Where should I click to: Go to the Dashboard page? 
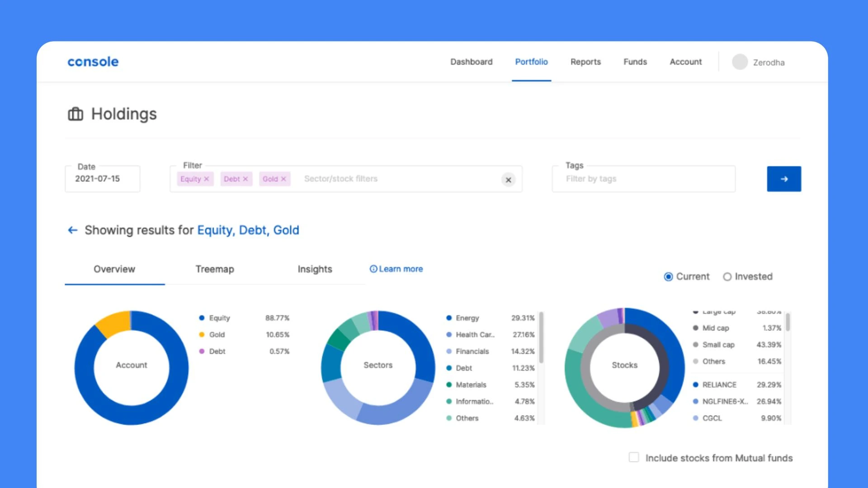471,62
